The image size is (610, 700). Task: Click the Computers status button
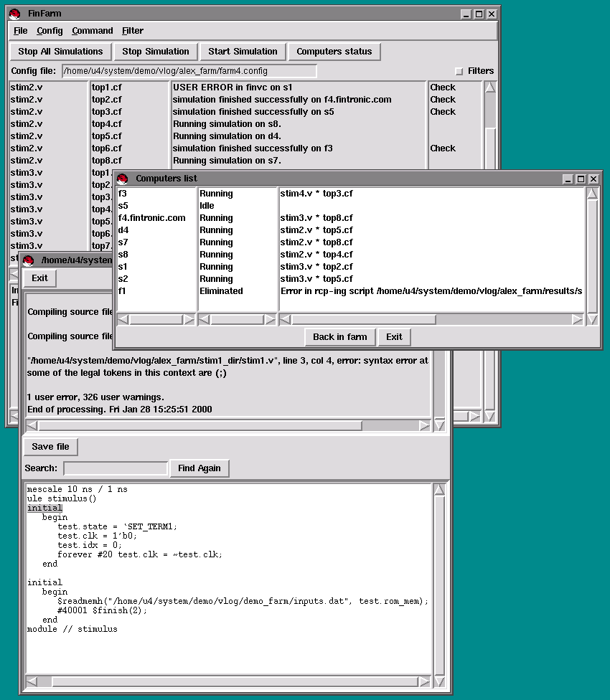coord(334,52)
